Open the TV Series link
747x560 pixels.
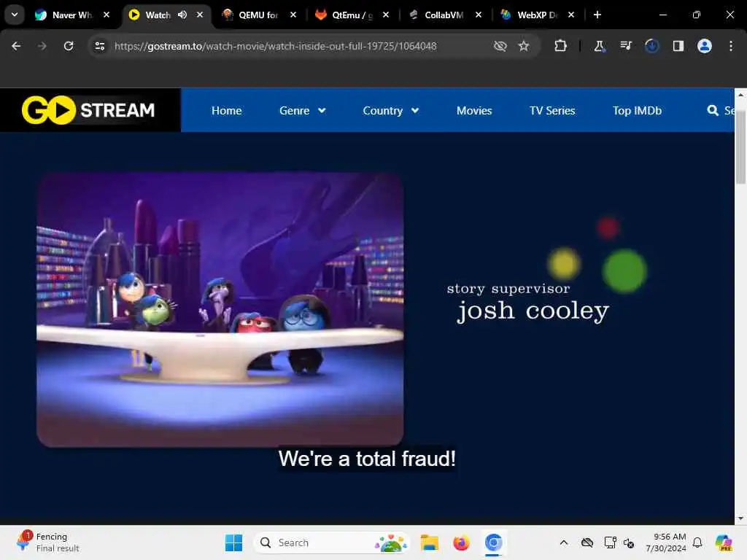[x=552, y=111]
